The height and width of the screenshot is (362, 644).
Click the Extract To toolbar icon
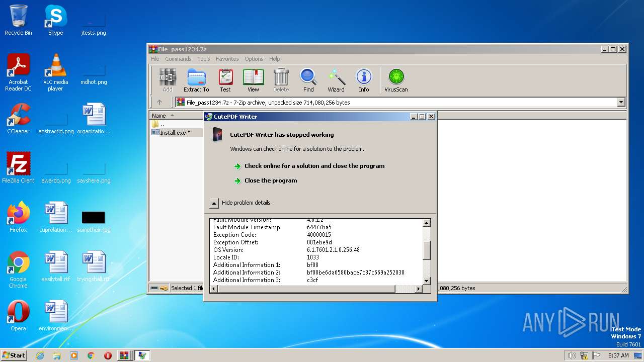click(x=196, y=80)
